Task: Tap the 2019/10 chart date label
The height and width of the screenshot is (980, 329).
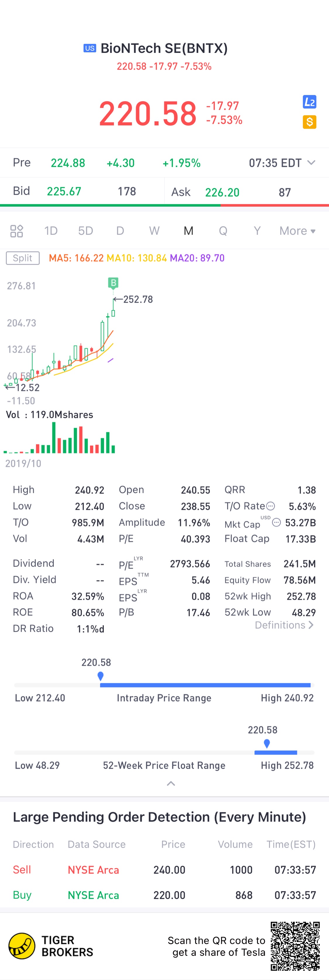Action: click(23, 463)
